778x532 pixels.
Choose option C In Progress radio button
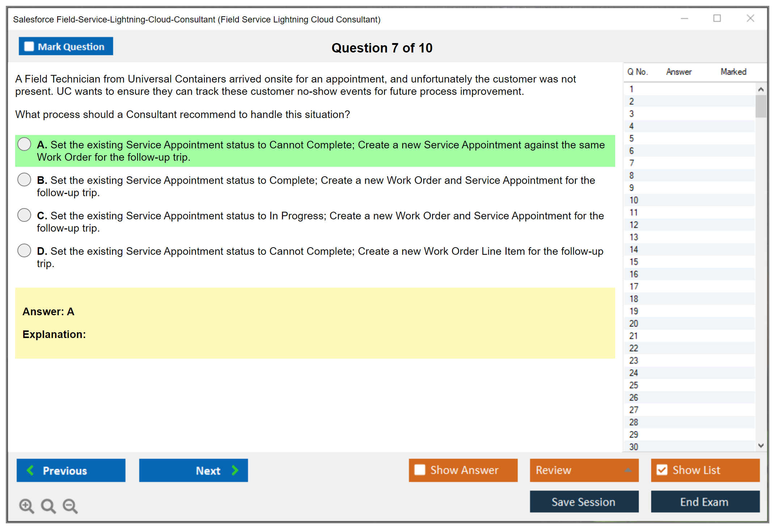24,215
